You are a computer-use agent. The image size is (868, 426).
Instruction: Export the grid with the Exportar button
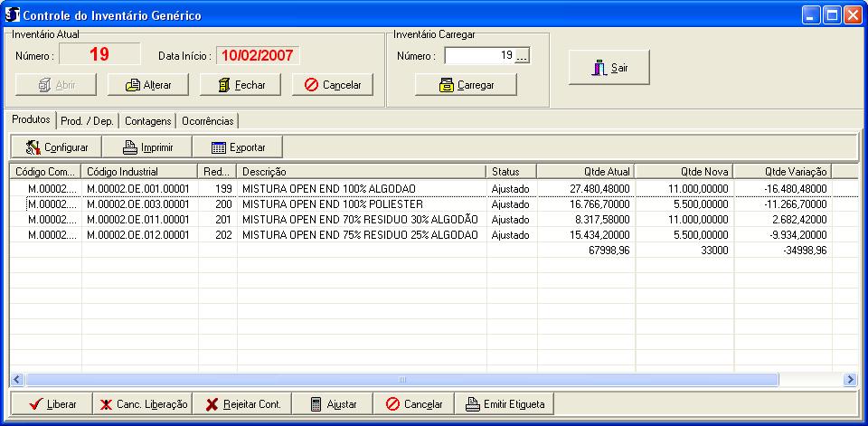237,147
